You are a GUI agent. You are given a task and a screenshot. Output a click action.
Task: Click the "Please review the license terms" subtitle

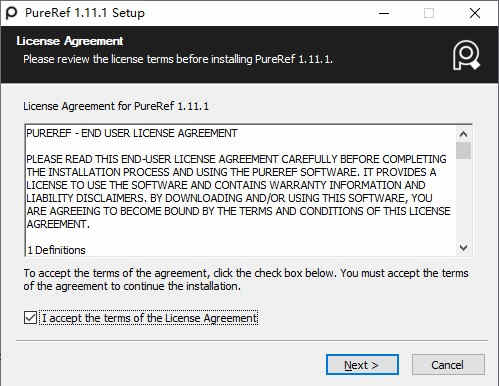178,59
